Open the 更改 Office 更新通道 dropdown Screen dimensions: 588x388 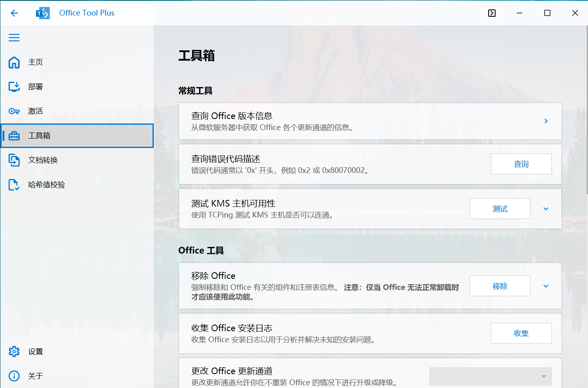coord(491,377)
